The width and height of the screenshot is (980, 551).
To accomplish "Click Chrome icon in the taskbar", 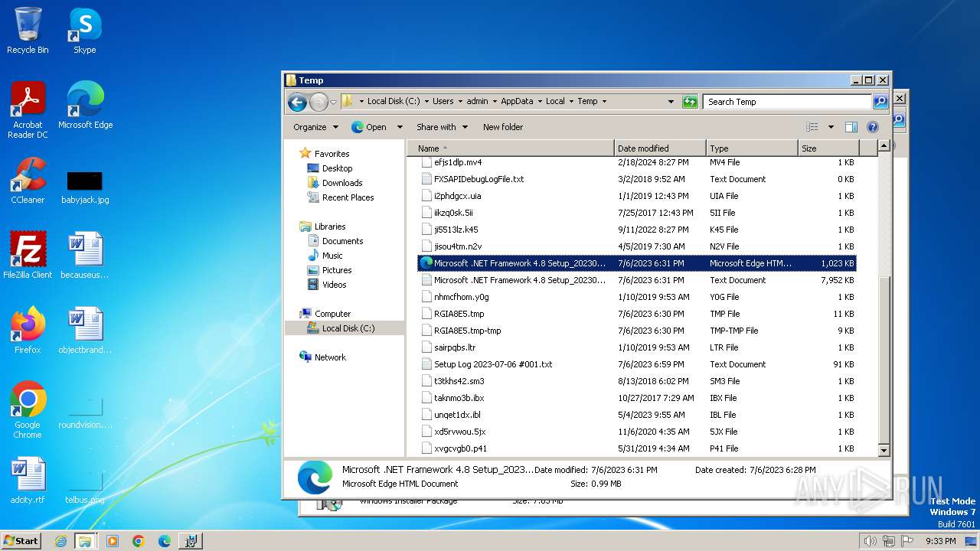I will pyautogui.click(x=139, y=541).
